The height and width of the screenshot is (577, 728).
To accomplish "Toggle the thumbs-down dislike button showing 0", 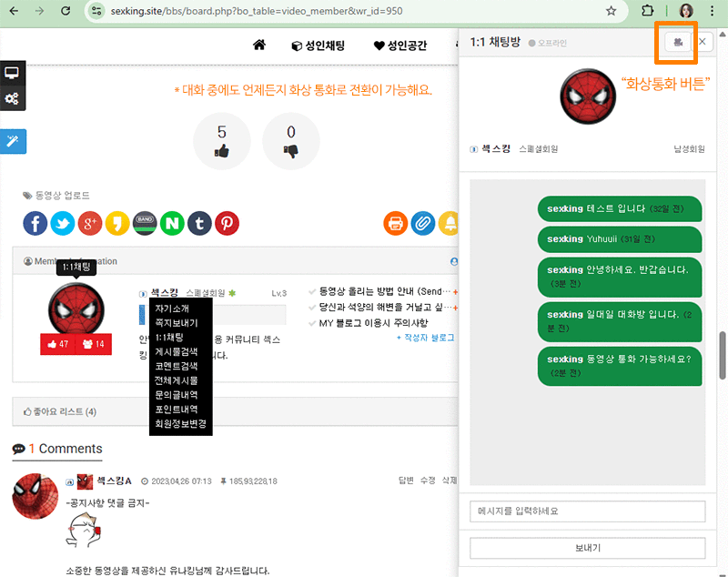I will pyautogui.click(x=290, y=142).
